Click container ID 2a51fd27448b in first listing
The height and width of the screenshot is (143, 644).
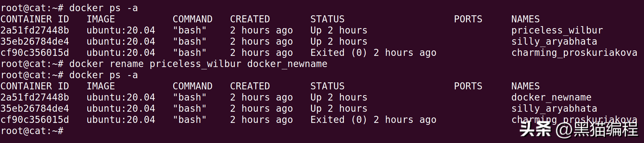pyautogui.click(x=34, y=30)
